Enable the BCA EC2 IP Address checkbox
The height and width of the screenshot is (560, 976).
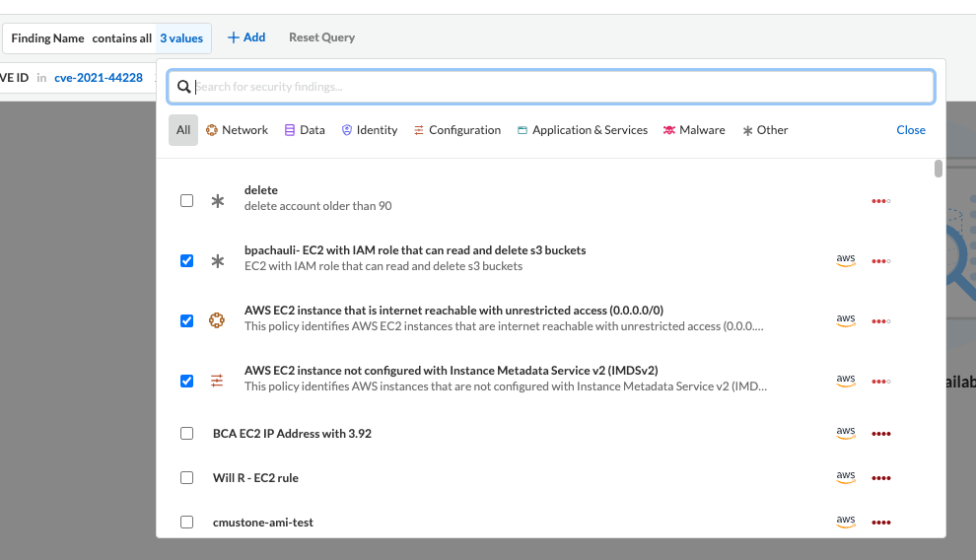click(x=187, y=434)
